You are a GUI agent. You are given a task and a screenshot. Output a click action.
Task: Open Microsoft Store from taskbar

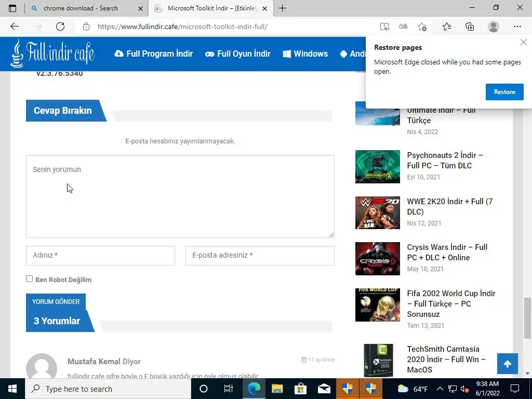point(301,389)
